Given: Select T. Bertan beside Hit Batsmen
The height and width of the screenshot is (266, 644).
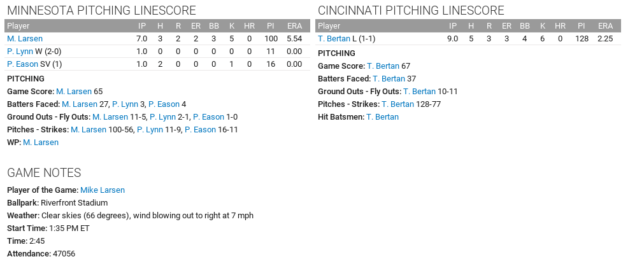Looking at the screenshot, I should coord(382,117).
